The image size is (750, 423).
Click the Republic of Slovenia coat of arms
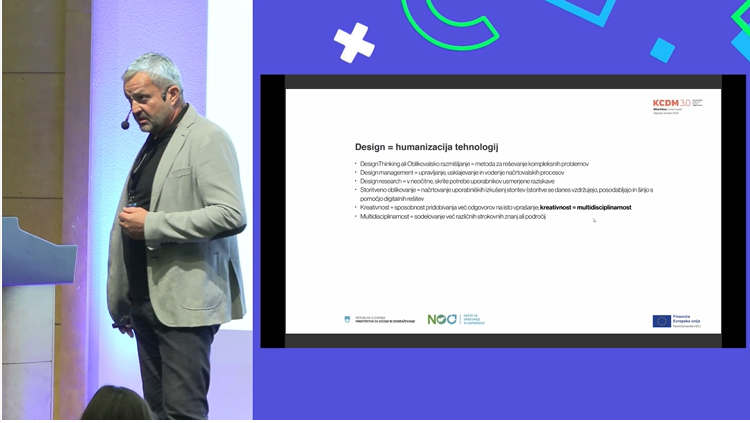(x=347, y=320)
